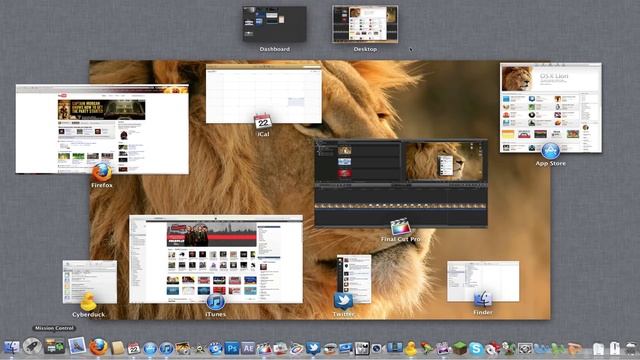Open the App Store Dock icon

150,348
